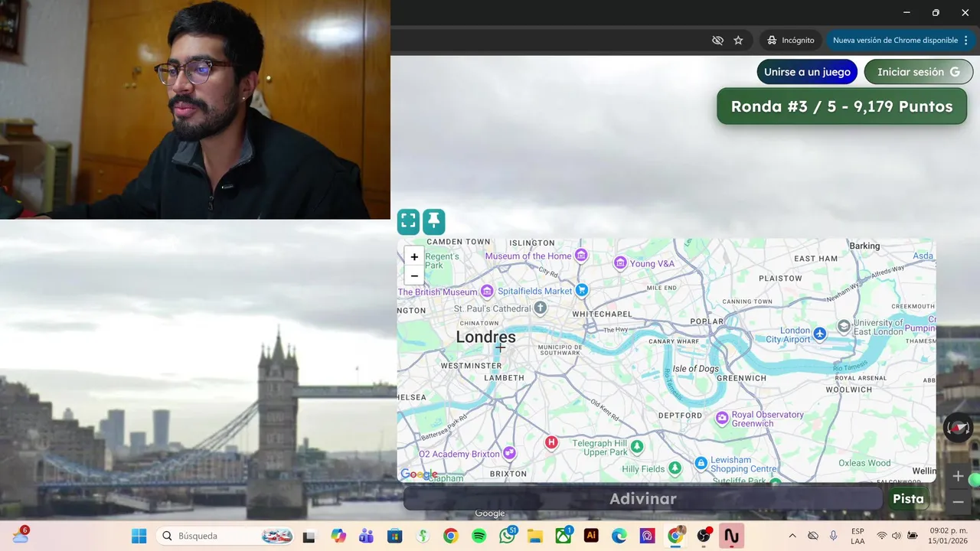
Task: Open Spotify from the taskbar
Action: click(479, 536)
